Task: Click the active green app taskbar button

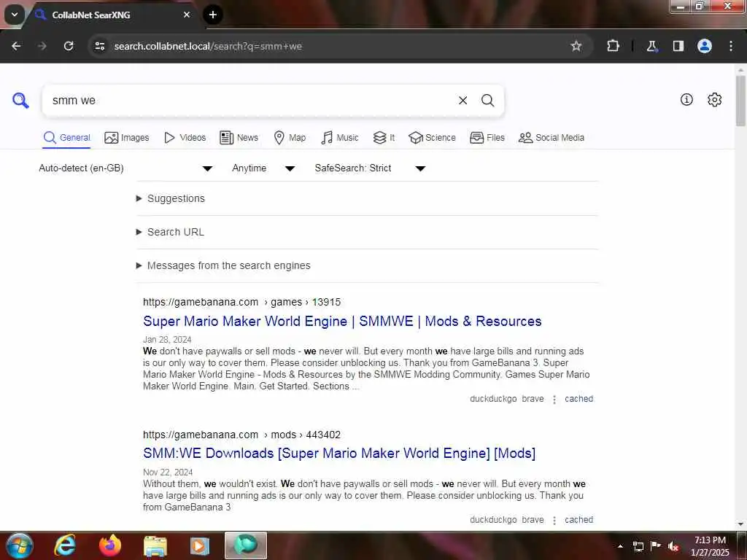Action: click(x=245, y=545)
